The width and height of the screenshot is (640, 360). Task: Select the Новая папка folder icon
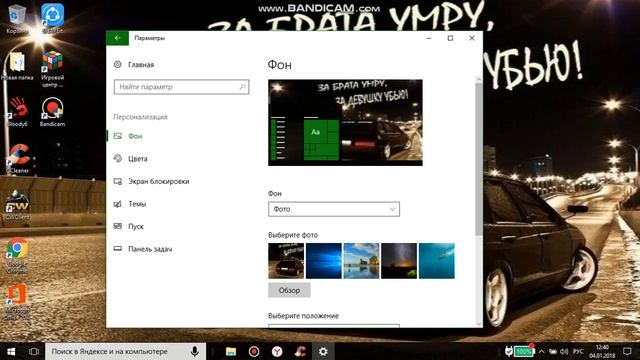click(x=17, y=65)
